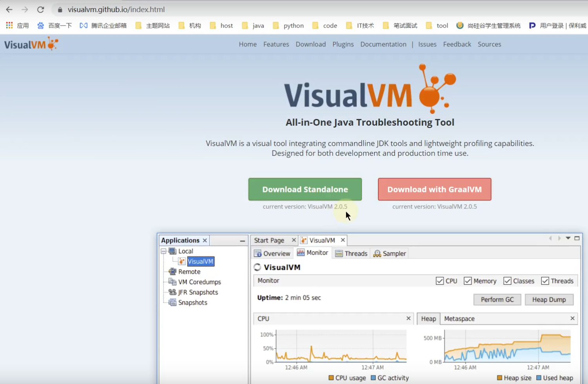Screen dimensions: 588x384
Task: Close the Applications panel tab
Action: point(205,240)
